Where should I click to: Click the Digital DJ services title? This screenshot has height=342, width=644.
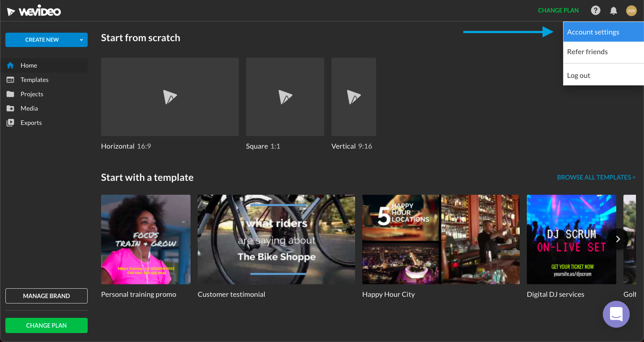point(555,295)
